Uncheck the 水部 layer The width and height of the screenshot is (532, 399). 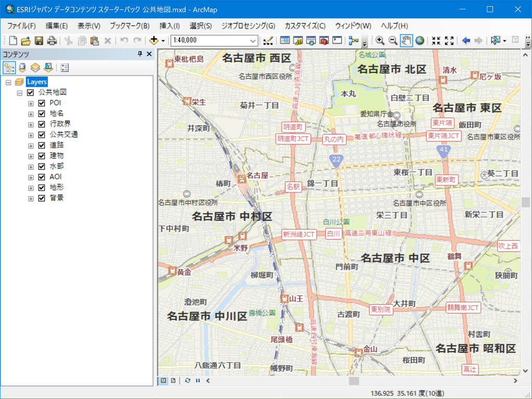(x=42, y=167)
